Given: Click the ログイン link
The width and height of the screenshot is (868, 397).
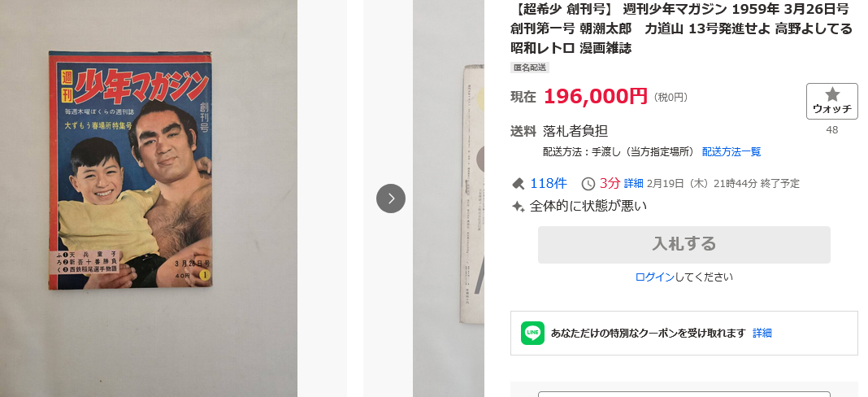Looking at the screenshot, I should [654, 277].
